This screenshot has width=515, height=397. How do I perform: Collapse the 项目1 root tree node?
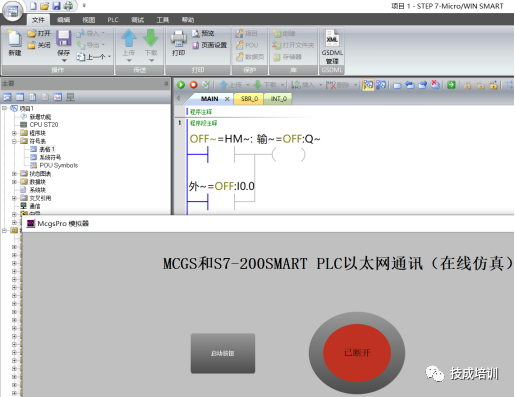coord(4,108)
